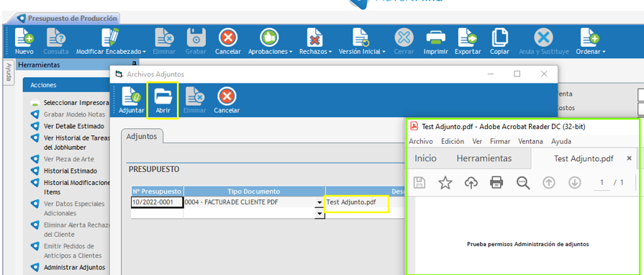This screenshot has height=275, width=644.
Task: Click the Cancelar icon in the main toolbar
Action: 227,38
